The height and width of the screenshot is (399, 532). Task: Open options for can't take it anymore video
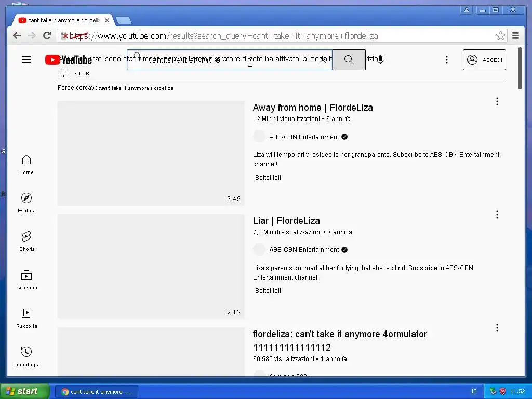[497, 328]
